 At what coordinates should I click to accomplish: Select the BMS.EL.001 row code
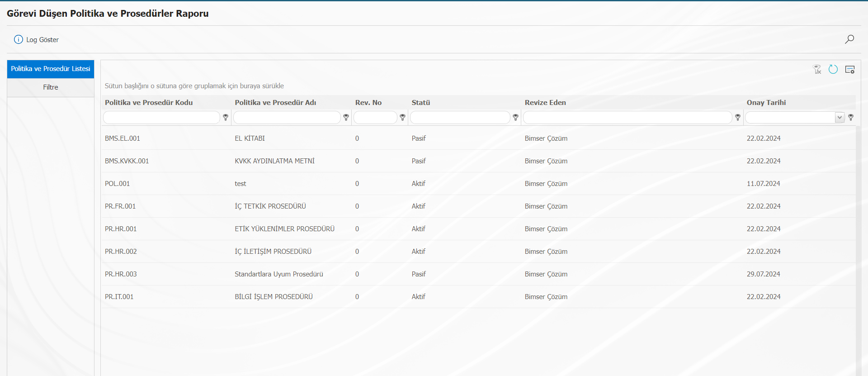click(x=123, y=138)
